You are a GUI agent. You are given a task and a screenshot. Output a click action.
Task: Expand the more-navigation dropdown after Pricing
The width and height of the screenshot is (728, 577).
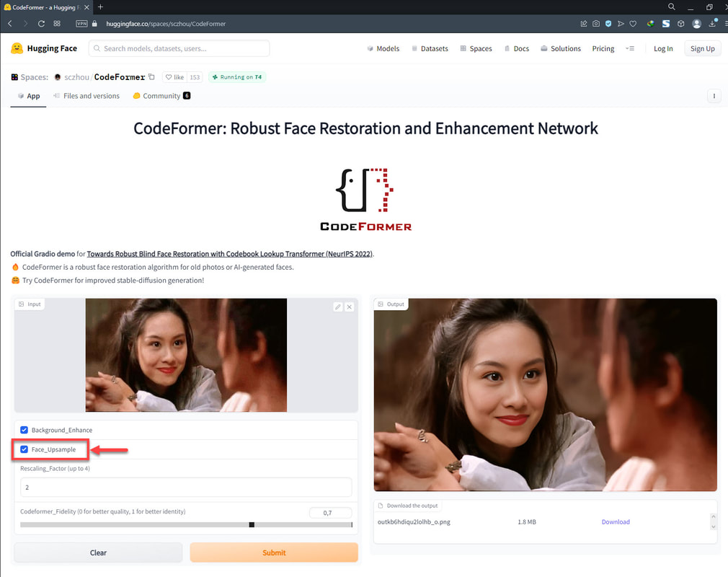pos(630,48)
